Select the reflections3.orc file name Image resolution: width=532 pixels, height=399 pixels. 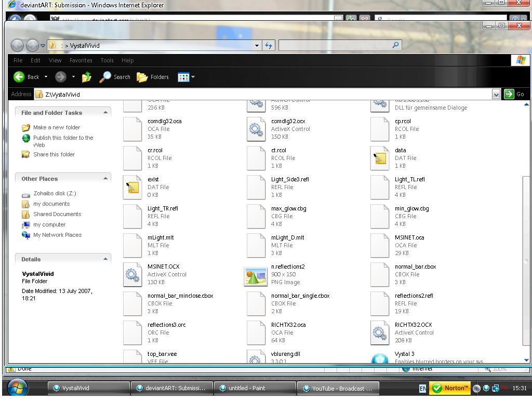tap(167, 325)
